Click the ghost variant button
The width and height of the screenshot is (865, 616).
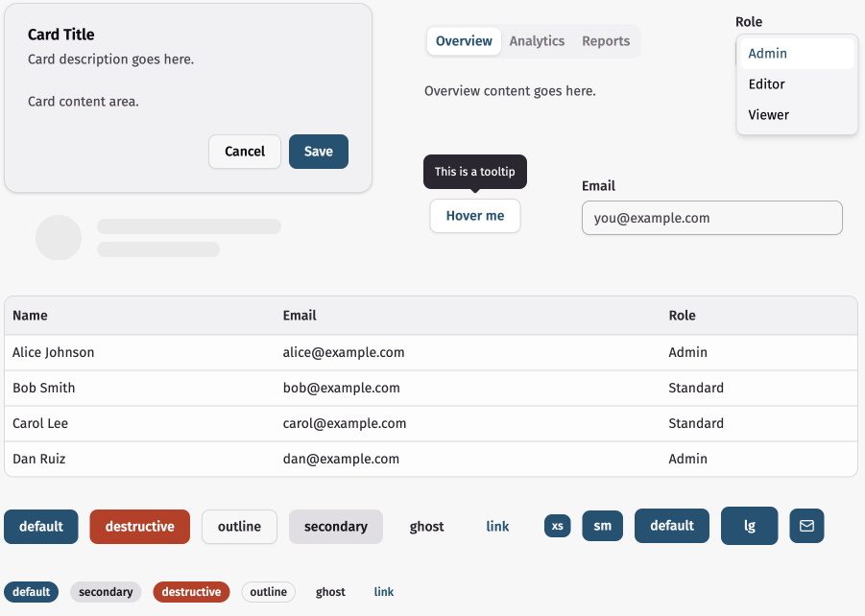pyautogui.click(x=426, y=526)
